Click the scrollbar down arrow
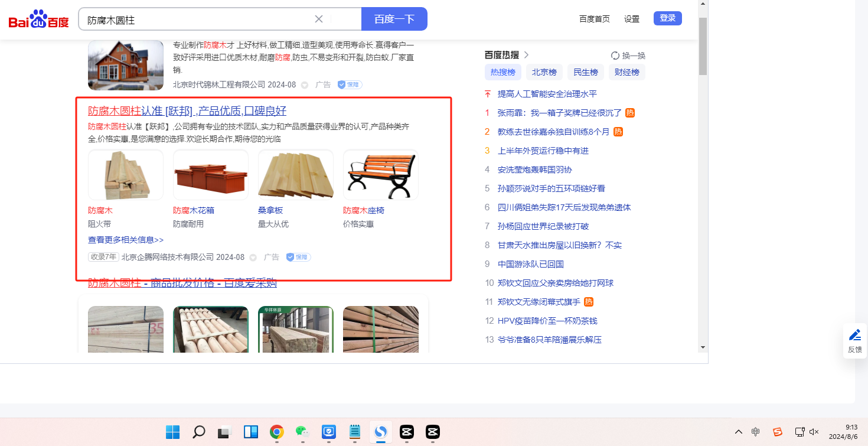The image size is (868, 446). 703,347
